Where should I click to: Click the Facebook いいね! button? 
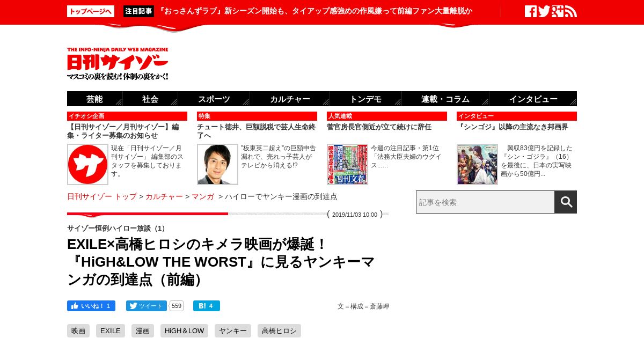click(91, 306)
